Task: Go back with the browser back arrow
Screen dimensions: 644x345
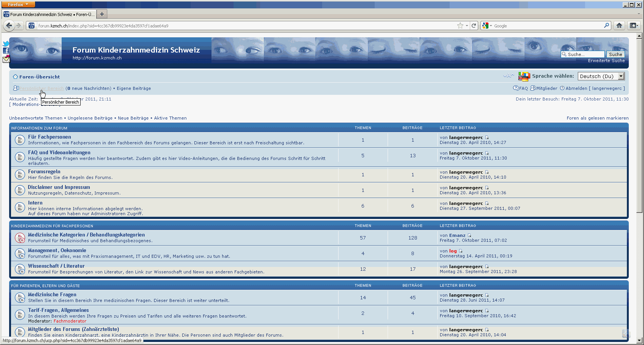Action: [9, 26]
